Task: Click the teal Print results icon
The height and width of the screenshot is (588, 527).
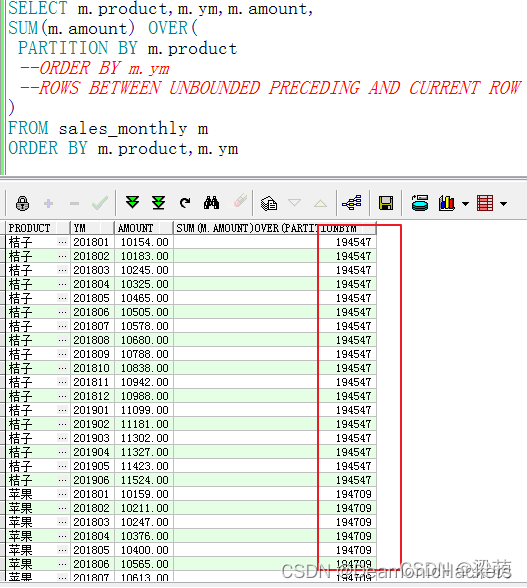Action: [x=419, y=203]
